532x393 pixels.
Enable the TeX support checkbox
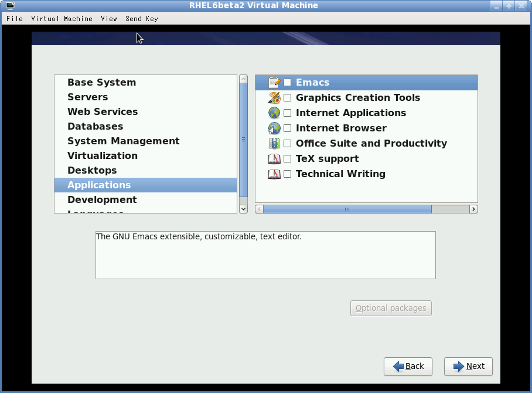pos(287,158)
